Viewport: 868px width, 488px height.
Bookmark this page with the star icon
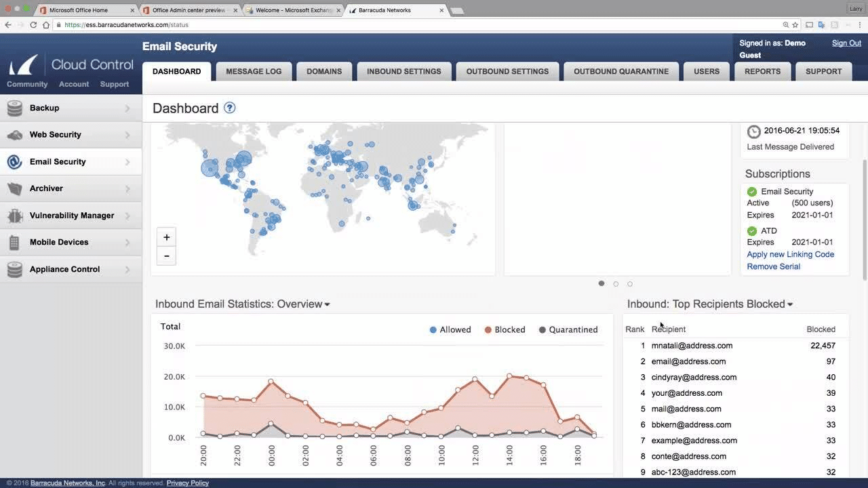(x=795, y=24)
